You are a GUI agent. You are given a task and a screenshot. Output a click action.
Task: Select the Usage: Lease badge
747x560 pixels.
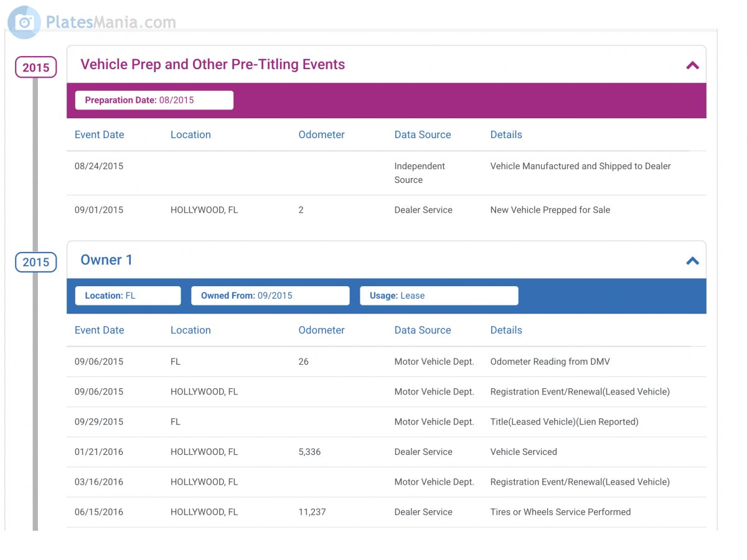438,296
